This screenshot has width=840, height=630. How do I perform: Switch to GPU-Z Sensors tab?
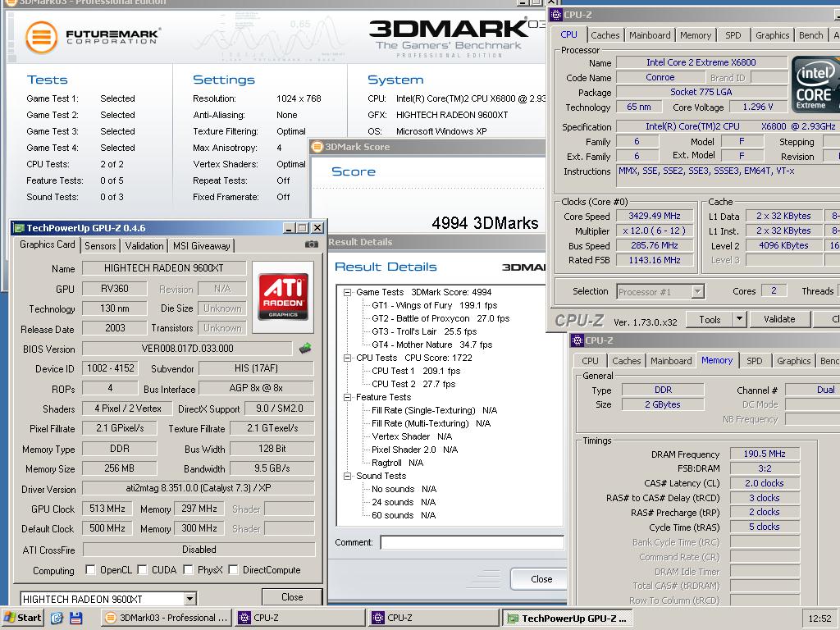[100, 246]
